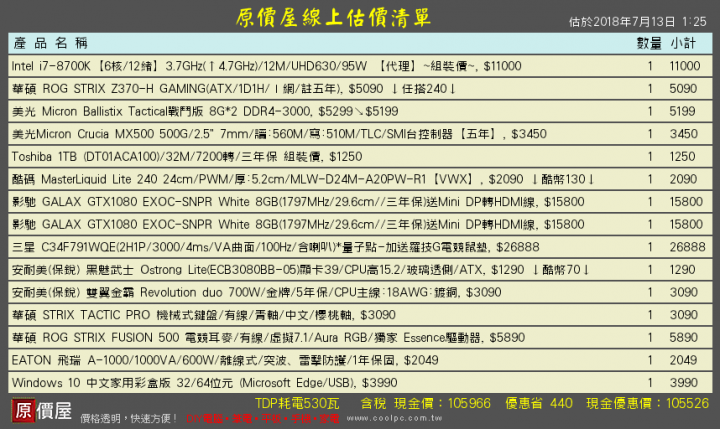Select the Intel i7-8700K processor row
Viewport: 720px width, 429px height.
pos(360,66)
